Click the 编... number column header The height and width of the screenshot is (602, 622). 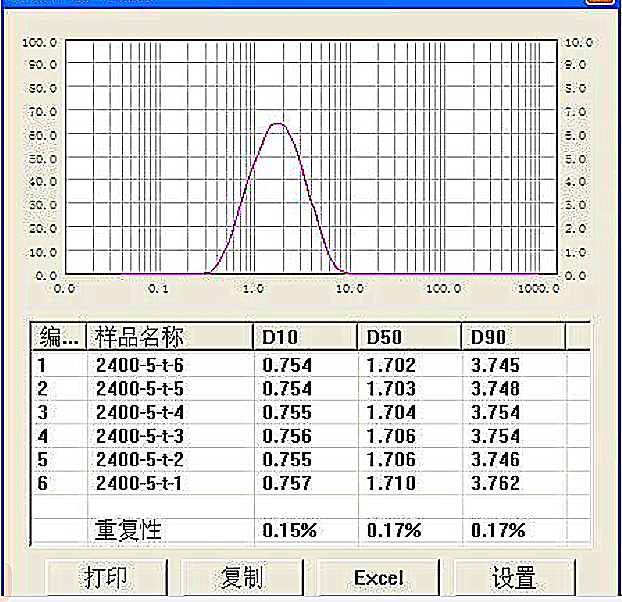click(59, 336)
